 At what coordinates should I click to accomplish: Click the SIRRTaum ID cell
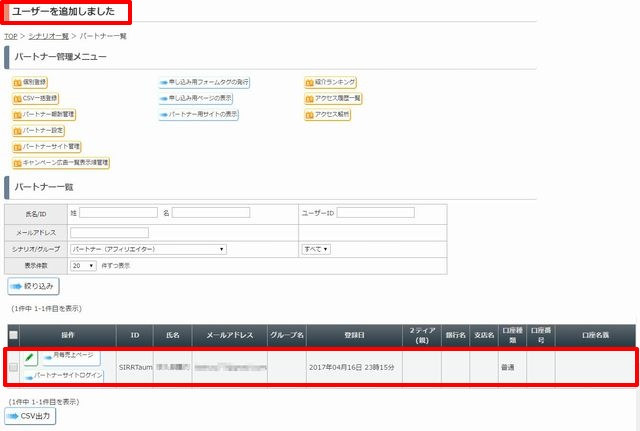coord(136,367)
